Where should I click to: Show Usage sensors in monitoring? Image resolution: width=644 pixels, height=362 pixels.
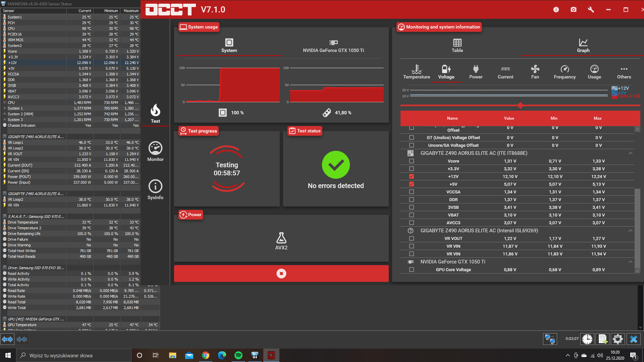coord(594,72)
